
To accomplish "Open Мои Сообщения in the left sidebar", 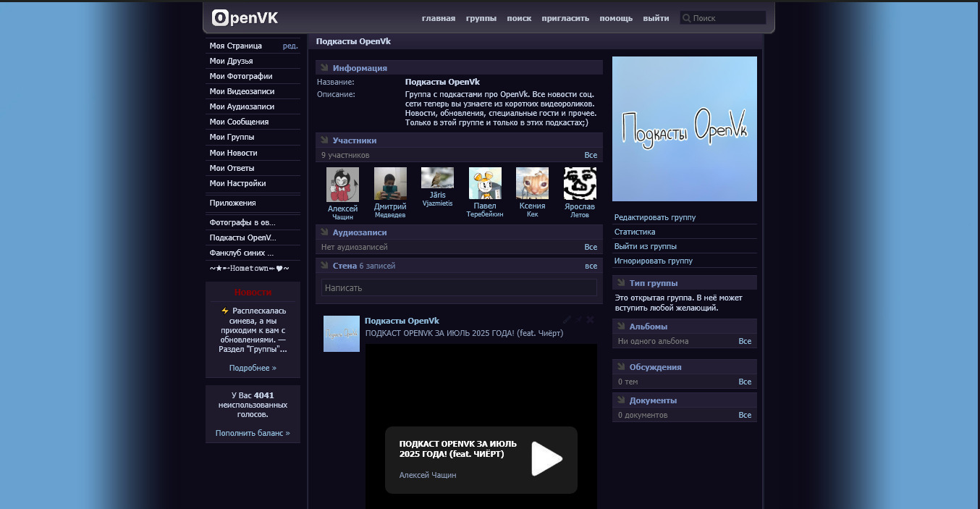I will coord(239,122).
